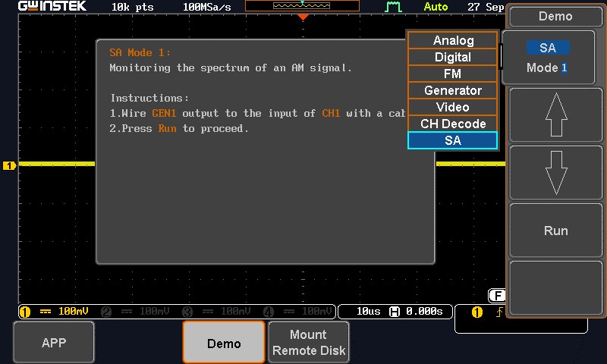Toggle channel 1 100mV indicator
The height and width of the screenshot is (364, 607).
(54, 312)
